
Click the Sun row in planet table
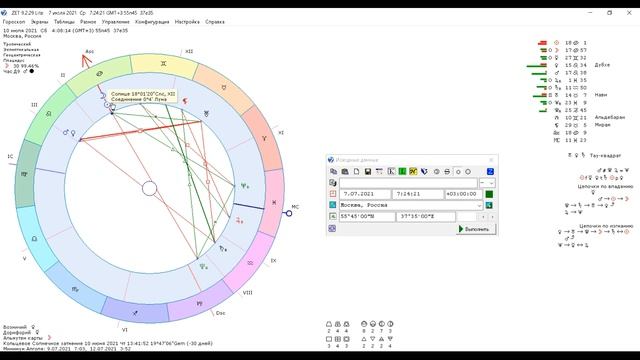[x=563, y=42]
